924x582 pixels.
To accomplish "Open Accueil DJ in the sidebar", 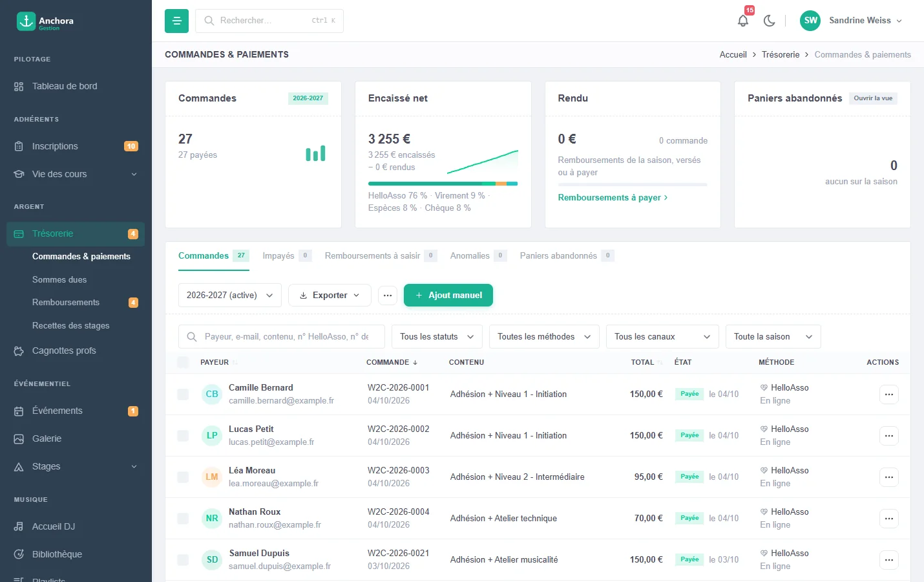I will 76,526.
